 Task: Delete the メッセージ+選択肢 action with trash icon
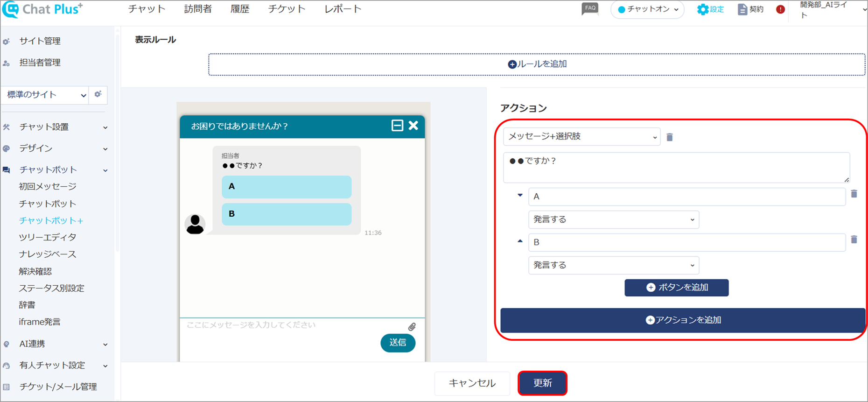click(x=670, y=137)
